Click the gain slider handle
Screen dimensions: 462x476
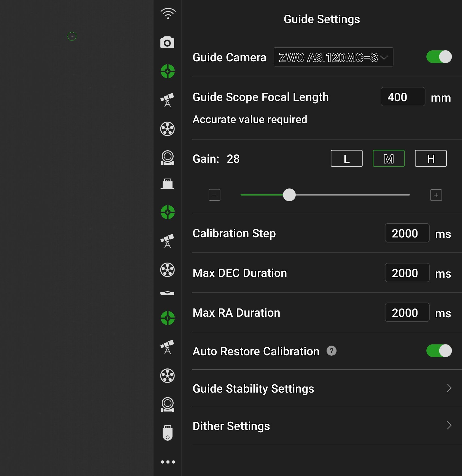click(289, 195)
